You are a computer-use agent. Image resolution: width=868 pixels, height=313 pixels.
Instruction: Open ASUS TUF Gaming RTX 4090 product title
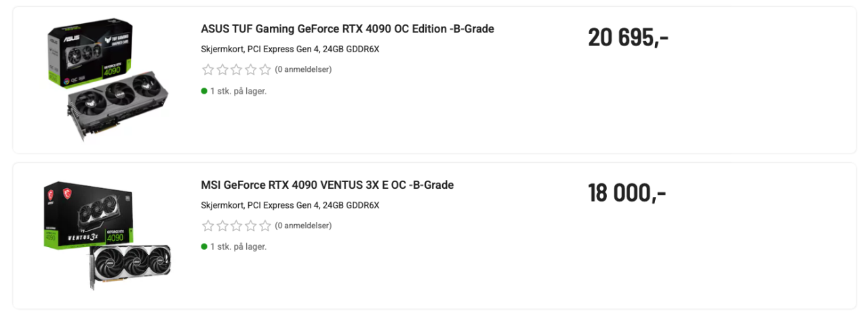click(x=347, y=29)
